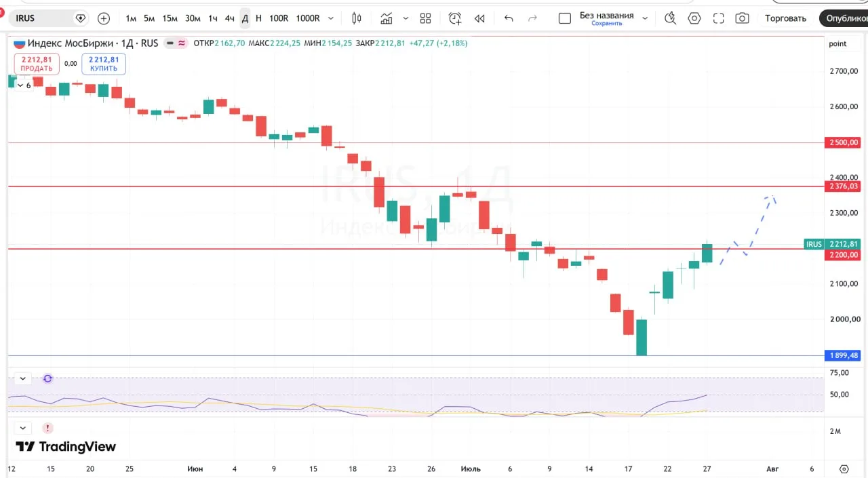Open the indicators menu icon
868x478 pixels.
click(x=387, y=18)
